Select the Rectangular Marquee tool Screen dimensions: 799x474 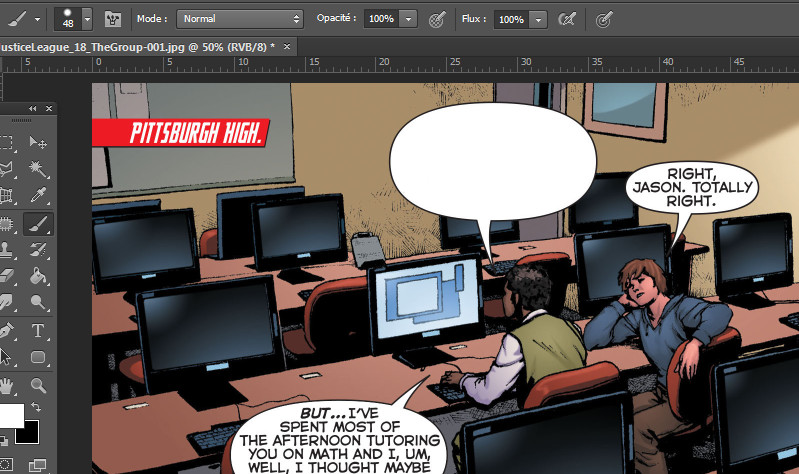point(6,142)
